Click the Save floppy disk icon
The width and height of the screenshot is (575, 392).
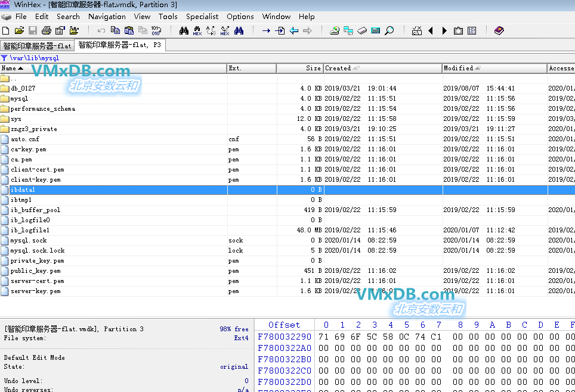(x=33, y=31)
